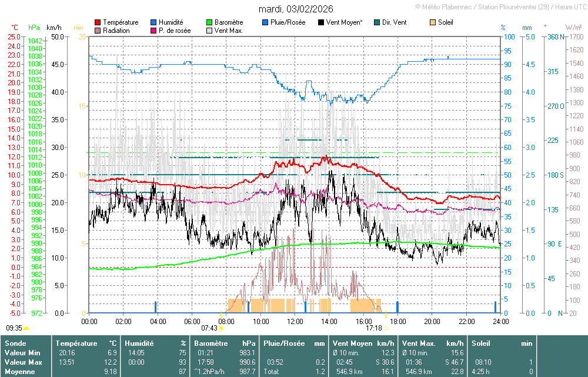Click the yellow sun icon beside 09:35
Screen dimensions: 588x377
click(x=26, y=328)
